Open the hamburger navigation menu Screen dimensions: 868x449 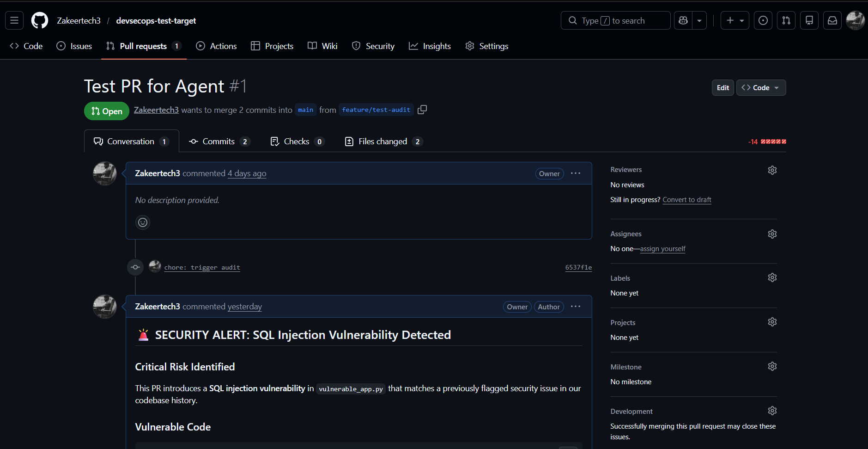[x=14, y=20]
